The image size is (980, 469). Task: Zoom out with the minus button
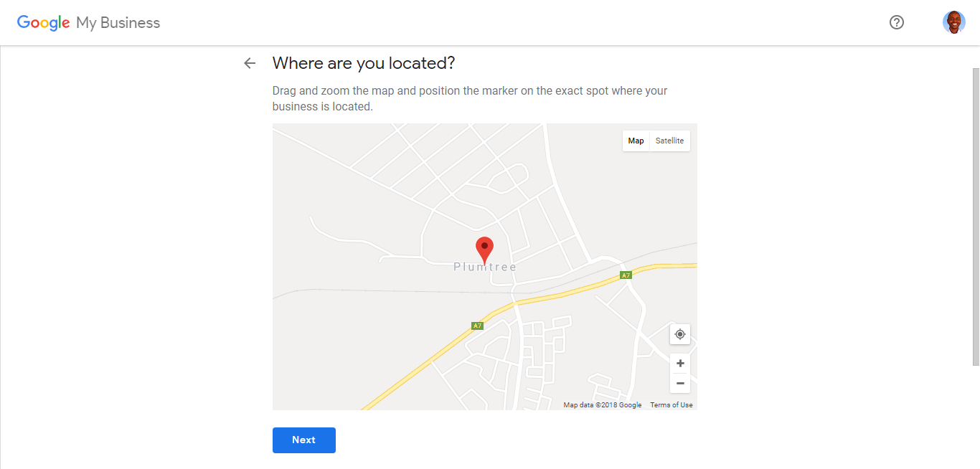680,383
